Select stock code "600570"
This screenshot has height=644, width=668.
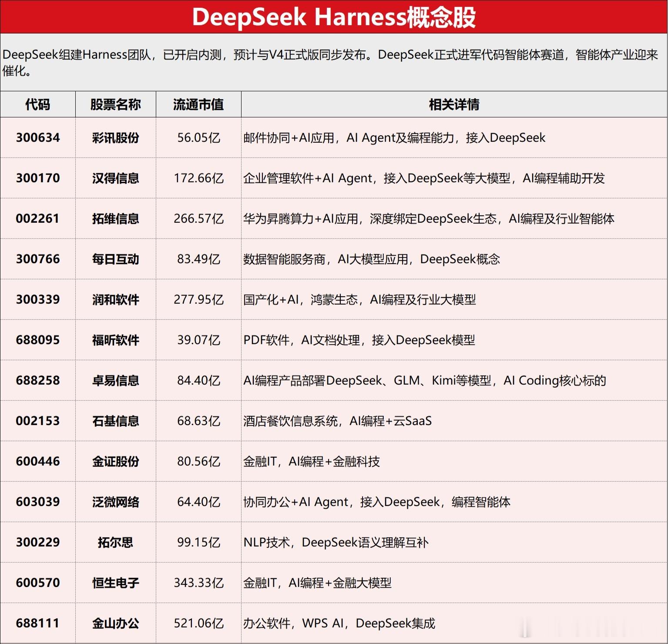38,583
